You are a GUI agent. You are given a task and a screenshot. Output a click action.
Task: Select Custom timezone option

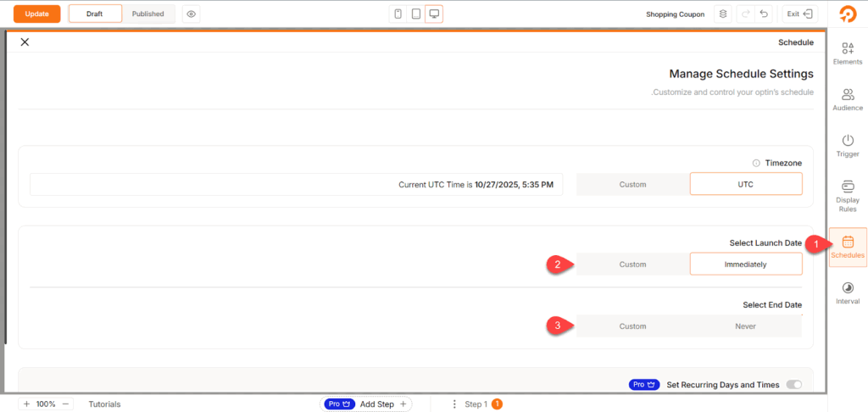(x=632, y=185)
